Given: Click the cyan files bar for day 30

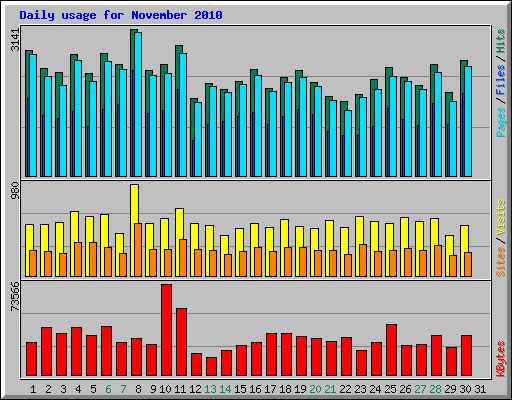Looking at the screenshot, I should tap(468, 121).
